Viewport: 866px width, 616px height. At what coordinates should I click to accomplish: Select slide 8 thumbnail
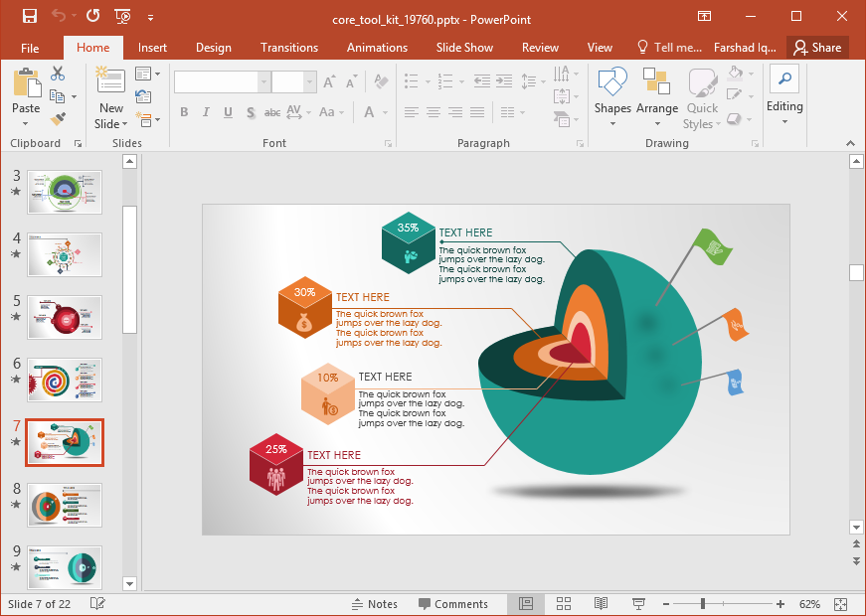click(x=65, y=505)
